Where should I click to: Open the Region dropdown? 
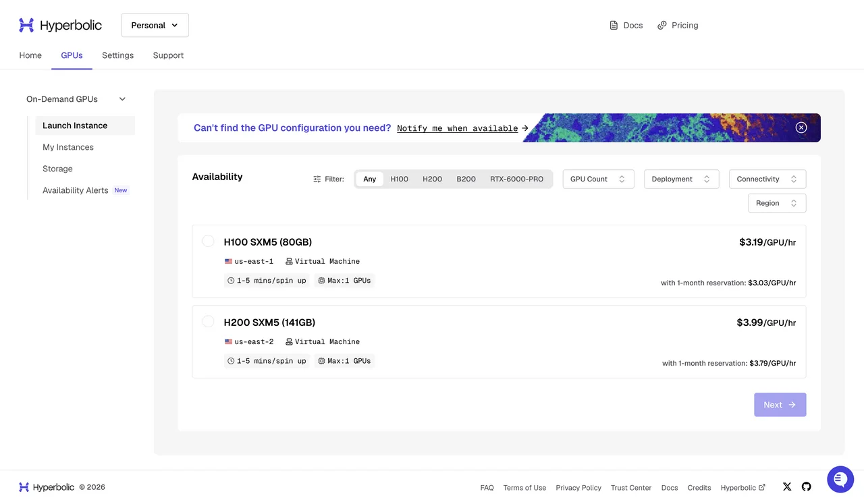click(x=777, y=203)
